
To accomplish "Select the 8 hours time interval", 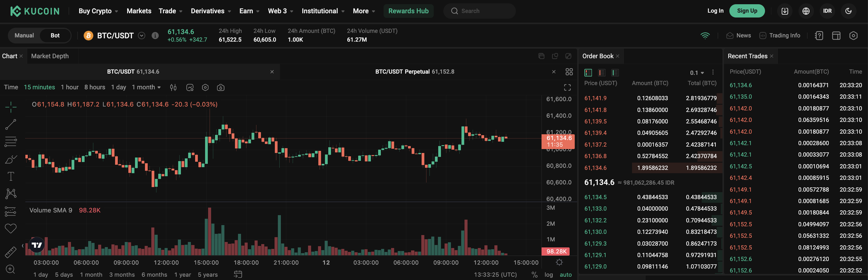I will (x=95, y=87).
